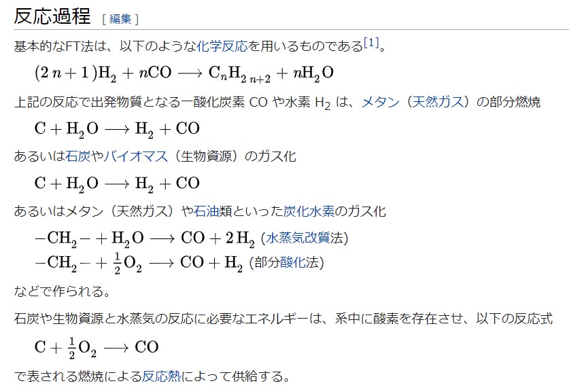Click the [1] reference citation
Screen dimensions: 569x392
tap(370, 43)
